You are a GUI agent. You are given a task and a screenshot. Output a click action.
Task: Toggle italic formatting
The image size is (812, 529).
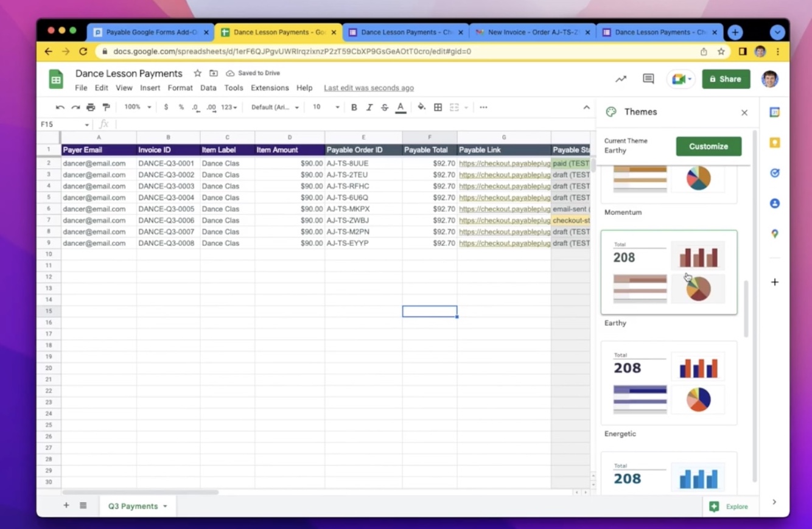click(369, 107)
